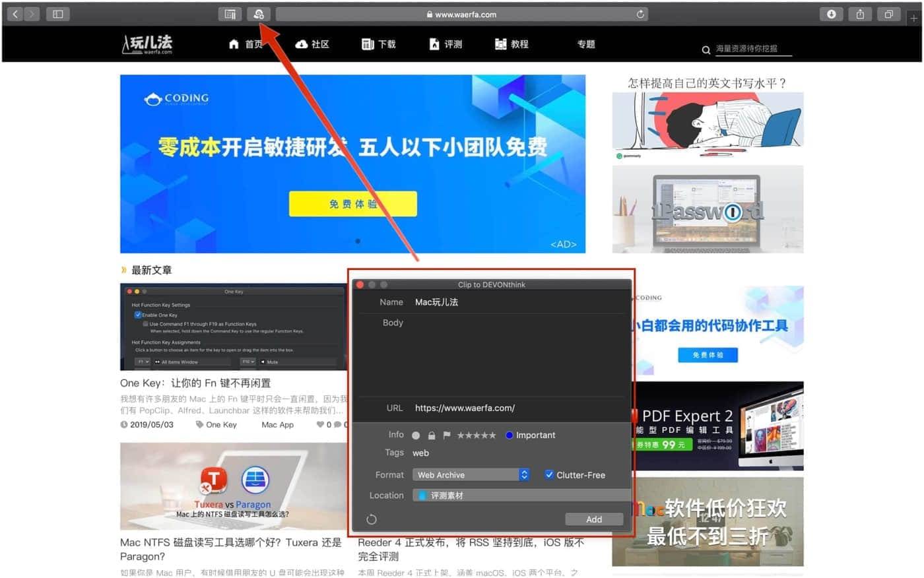Open the 教程 tutorials menu item

(x=511, y=44)
